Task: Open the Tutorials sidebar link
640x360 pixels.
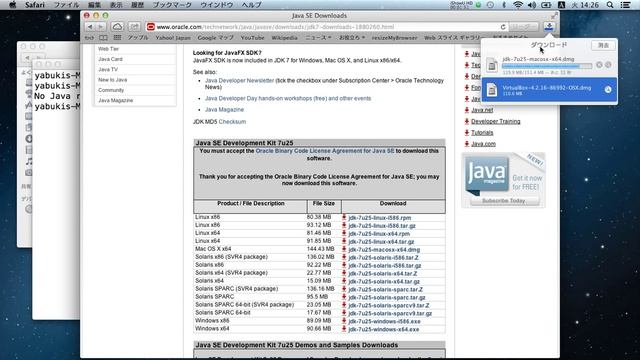Action: (x=482, y=133)
